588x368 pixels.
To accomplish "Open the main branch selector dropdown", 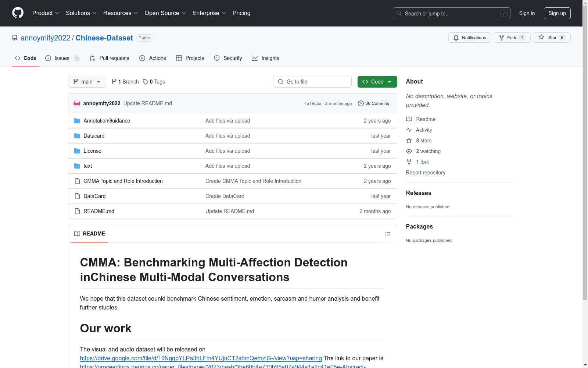I will pyautogui.click(x=87, y=82).
